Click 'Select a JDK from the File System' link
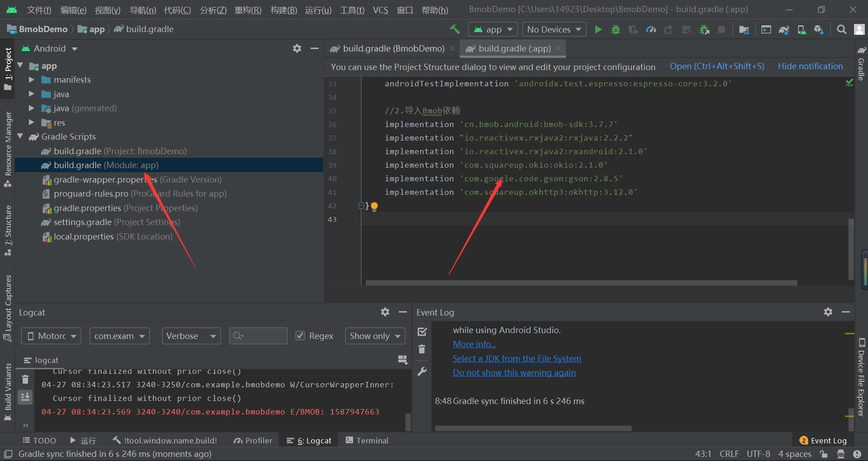The width and height of the screenshot is (868, 461). (x=516, y=358)
